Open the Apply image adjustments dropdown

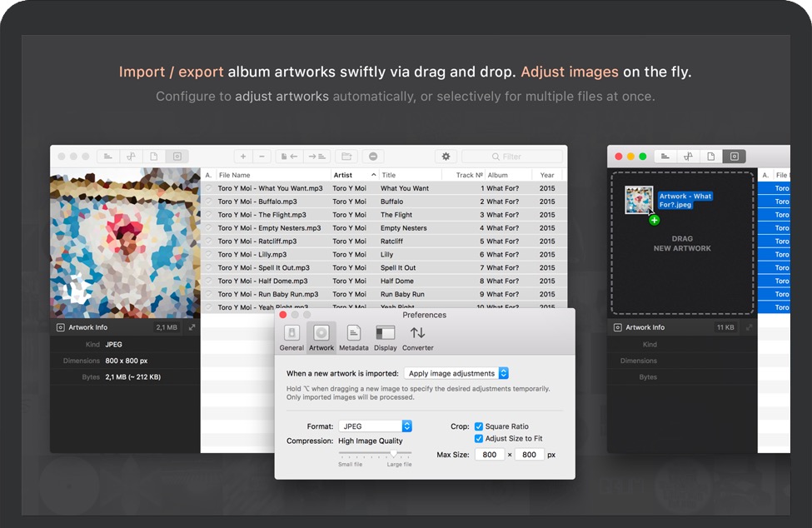[456, 373]
